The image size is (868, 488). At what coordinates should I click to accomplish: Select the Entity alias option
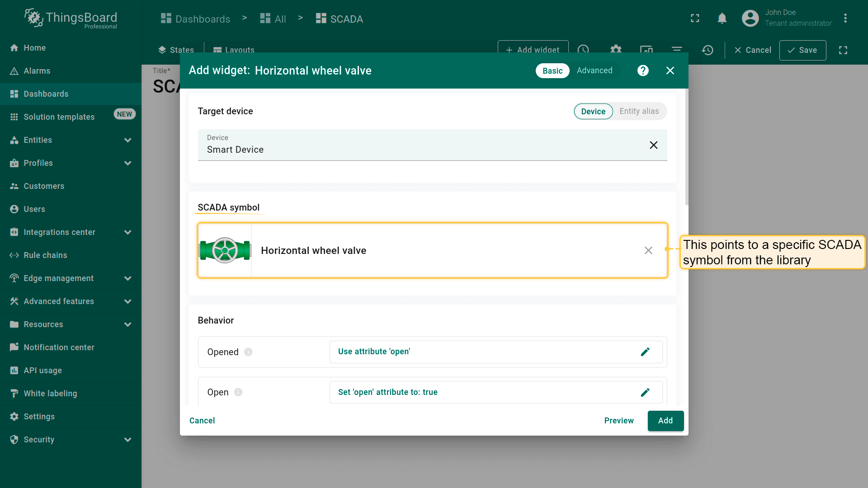point(639,111)
